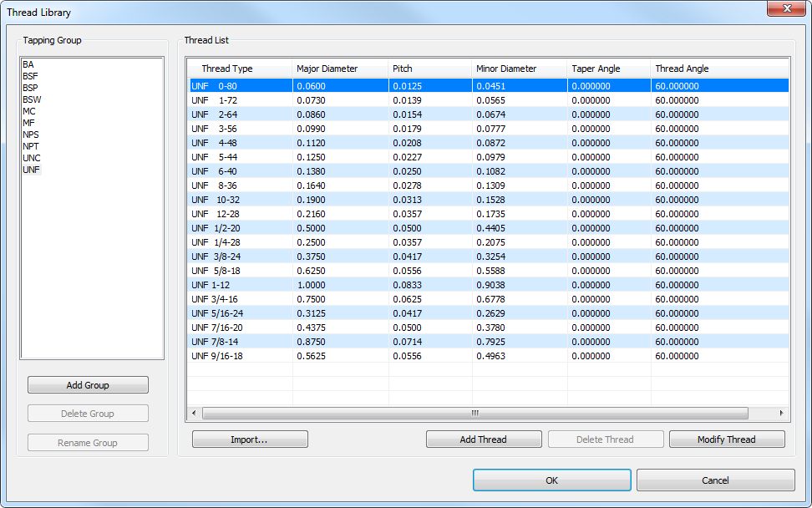Sort by Thread Type column header
Image resolution: width=812 pixels, height=508 pixels.
pyautogui.click(x=240, y=69)
